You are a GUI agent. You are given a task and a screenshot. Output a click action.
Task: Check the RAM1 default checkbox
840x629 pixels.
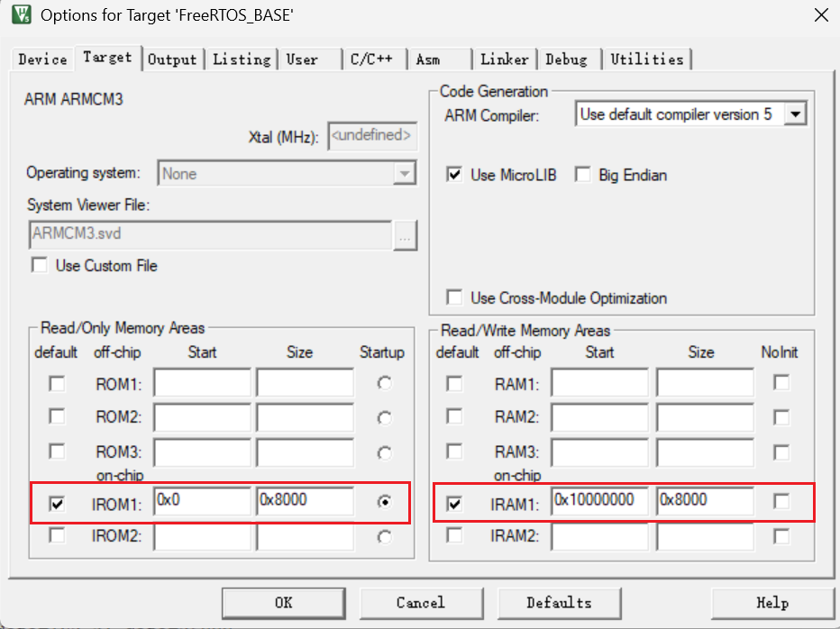point(454,384)
